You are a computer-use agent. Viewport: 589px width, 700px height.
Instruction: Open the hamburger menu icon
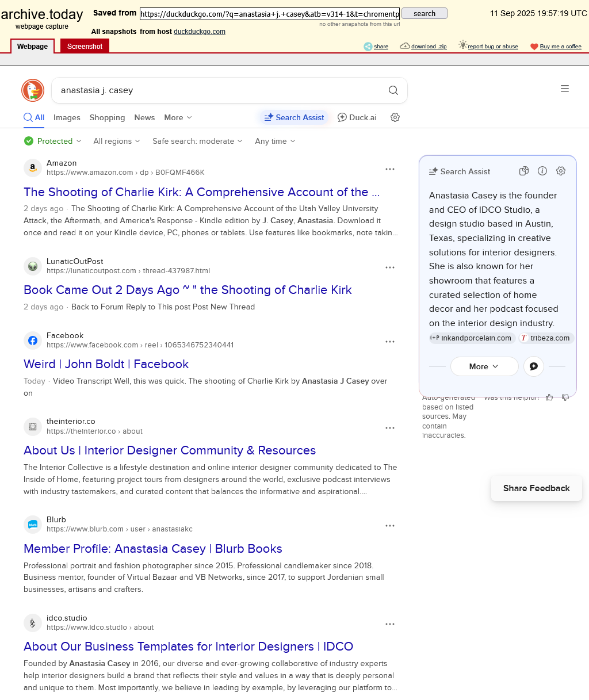(x=565, y=89)
